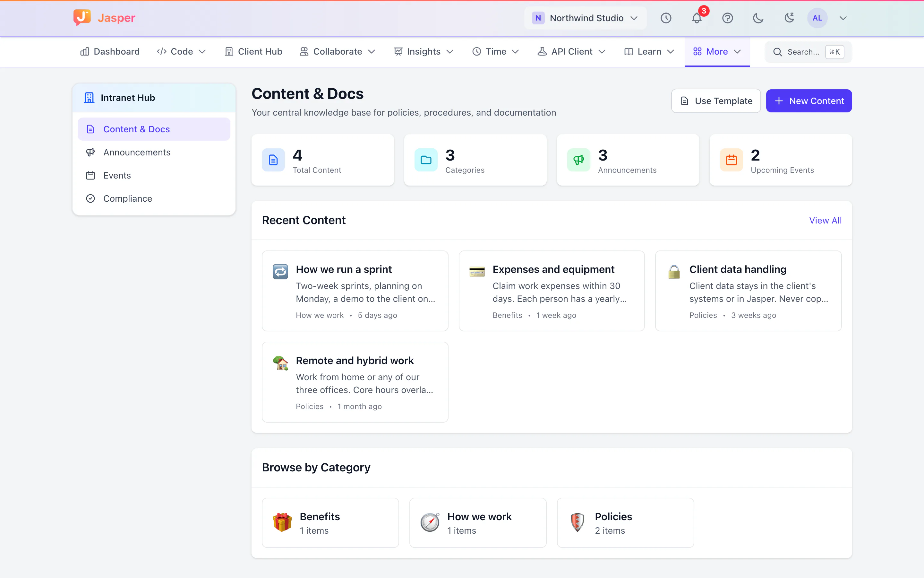Screen dimensions: 924x578
Task: Follow the View All link
Action: point(826,221)
